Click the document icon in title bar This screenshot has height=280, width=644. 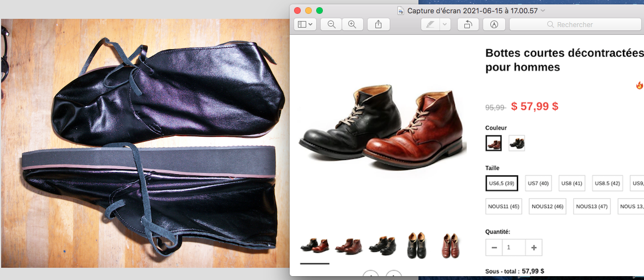point(400,11)
